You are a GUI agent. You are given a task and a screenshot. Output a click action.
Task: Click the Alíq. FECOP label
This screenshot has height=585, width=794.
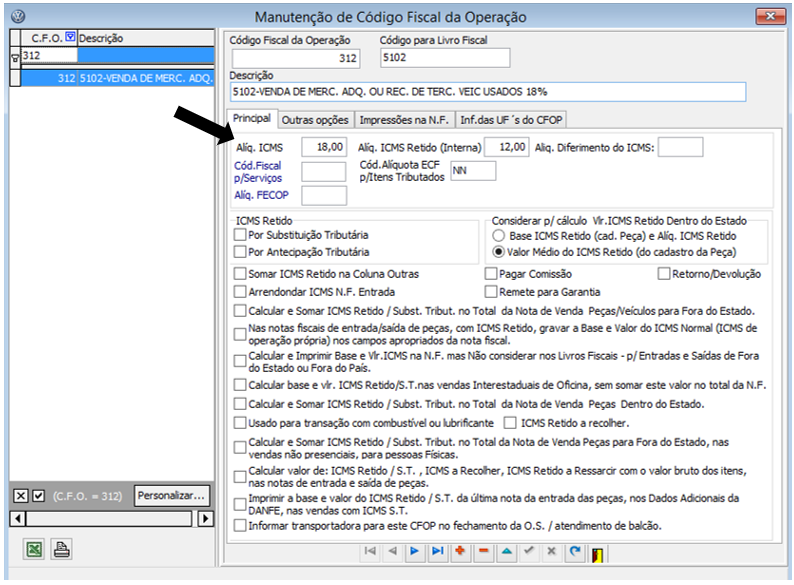click(261, 195)
